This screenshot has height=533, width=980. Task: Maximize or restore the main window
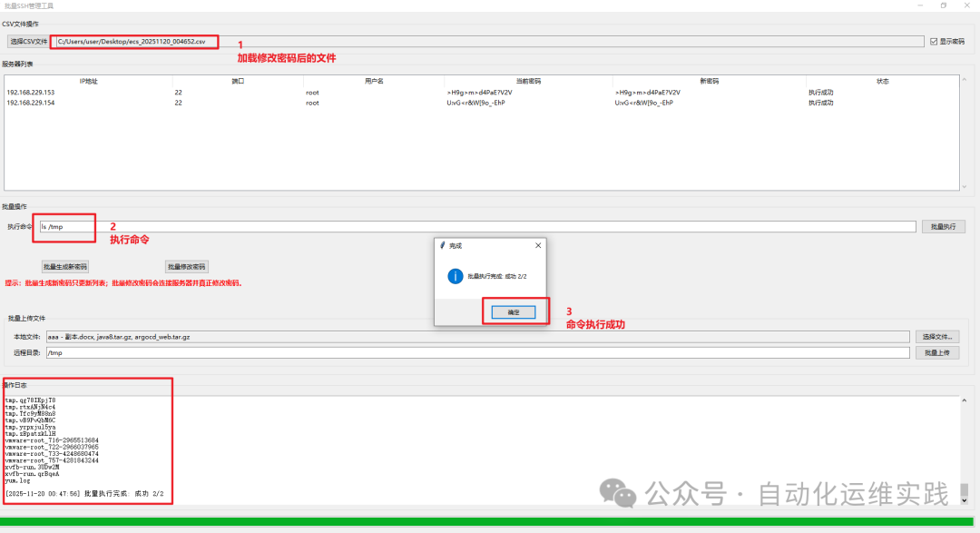point(943,5)
